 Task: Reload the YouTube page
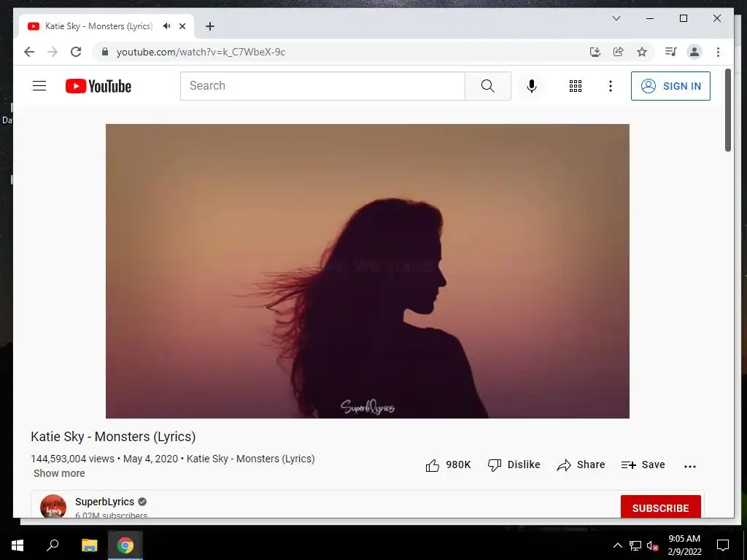coord(76,52)
